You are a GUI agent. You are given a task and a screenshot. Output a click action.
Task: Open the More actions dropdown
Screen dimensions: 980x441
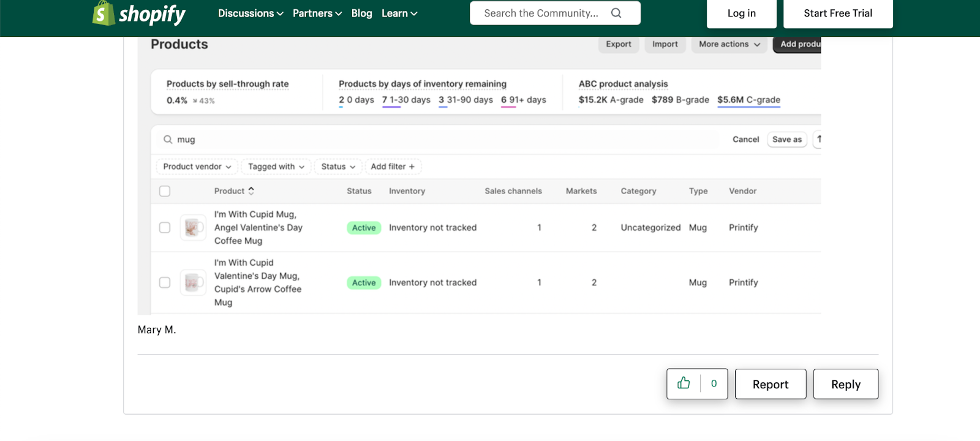point(729,44)
